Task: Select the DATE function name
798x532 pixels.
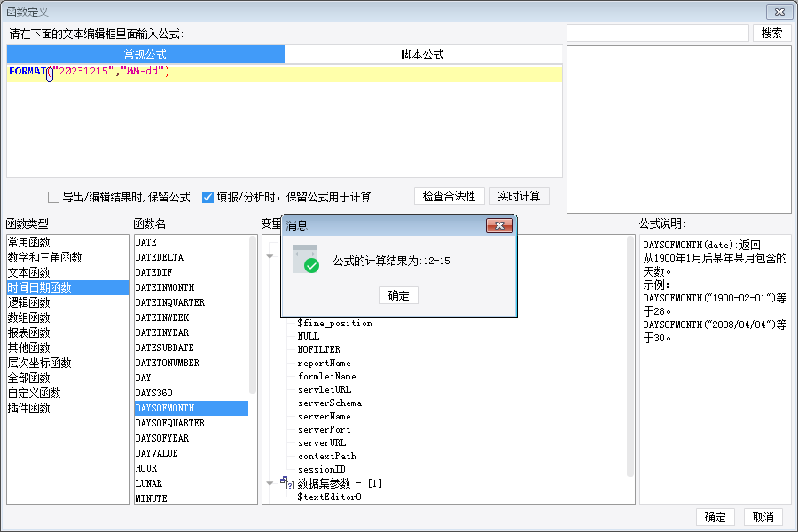Action: 192,242
